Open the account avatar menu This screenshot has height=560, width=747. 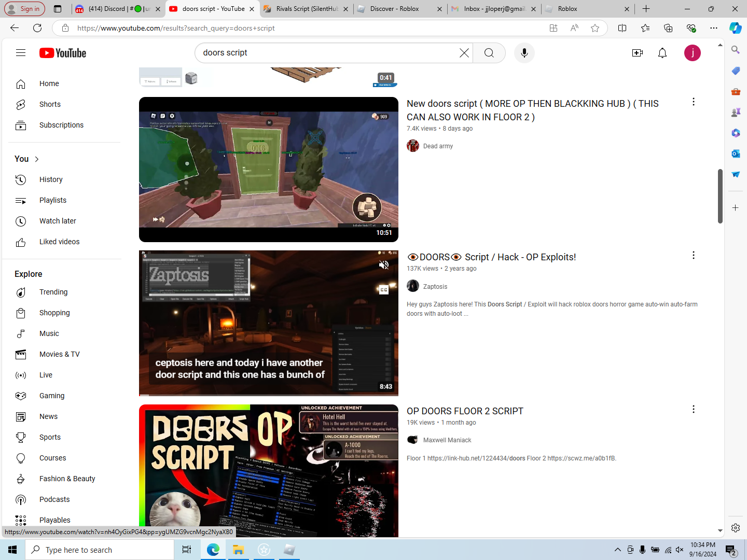(693, 53)
